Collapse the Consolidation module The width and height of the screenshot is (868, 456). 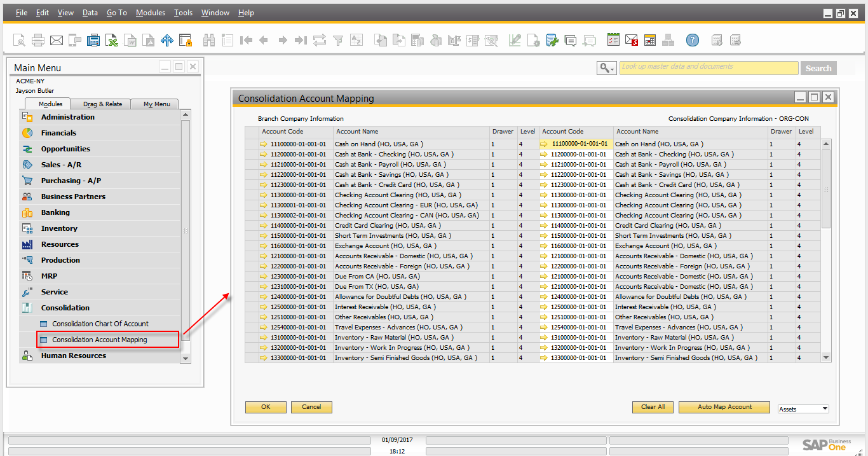point(65,308)
